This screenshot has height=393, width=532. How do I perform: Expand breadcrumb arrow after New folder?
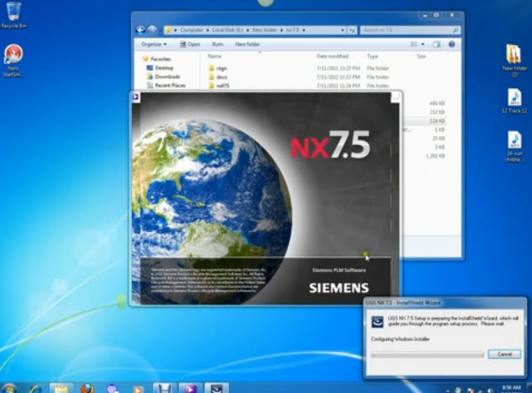coord(281,30)
